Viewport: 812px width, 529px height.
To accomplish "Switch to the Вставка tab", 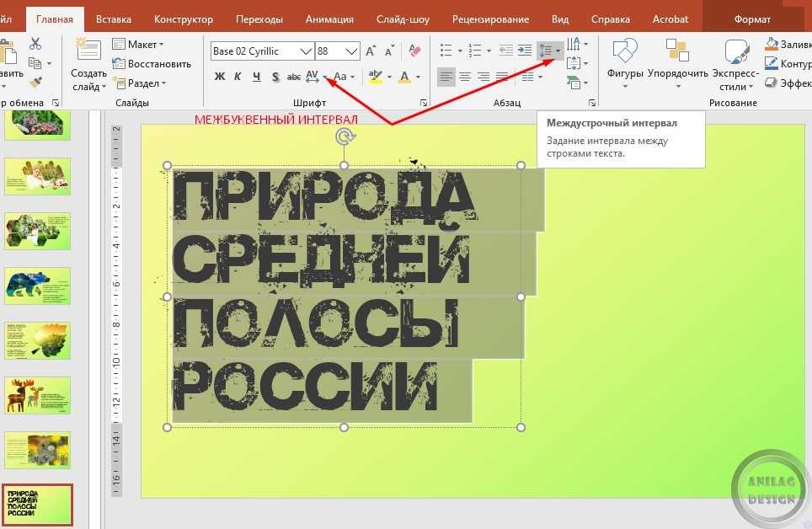I will click(113, 19).
